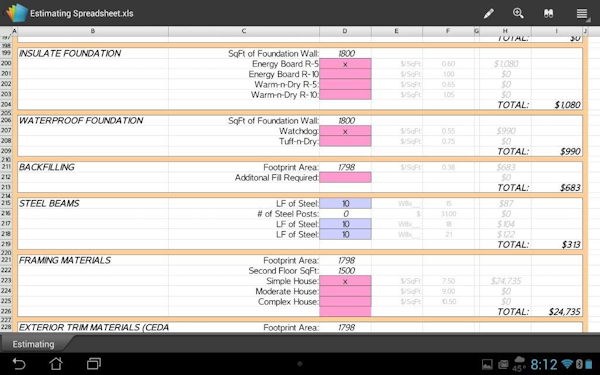
Task: Switch to the Estimating sheet tab
Action: (33, 344)
